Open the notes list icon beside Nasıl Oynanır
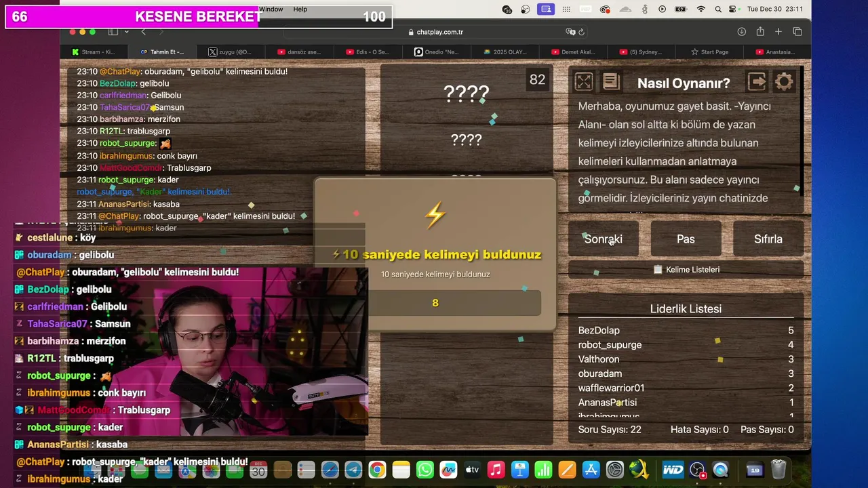868x488 pixels. pyautogui.click(x=611, y=82)
